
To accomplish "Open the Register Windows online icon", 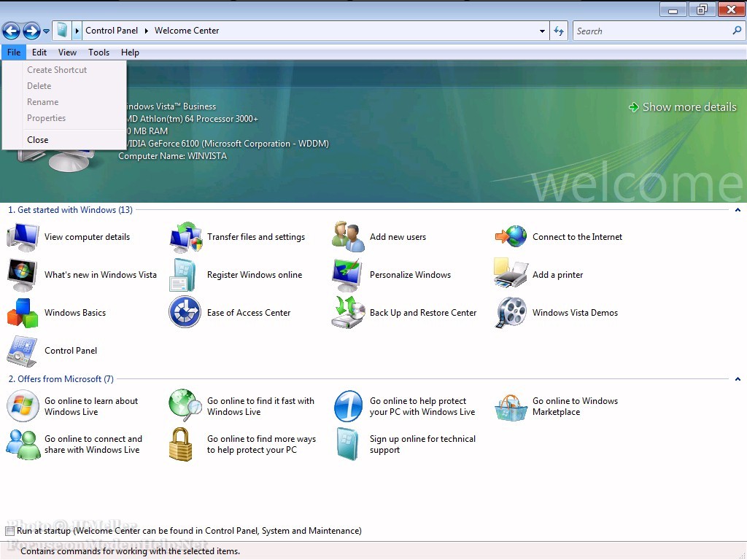I will coord(183,275).
